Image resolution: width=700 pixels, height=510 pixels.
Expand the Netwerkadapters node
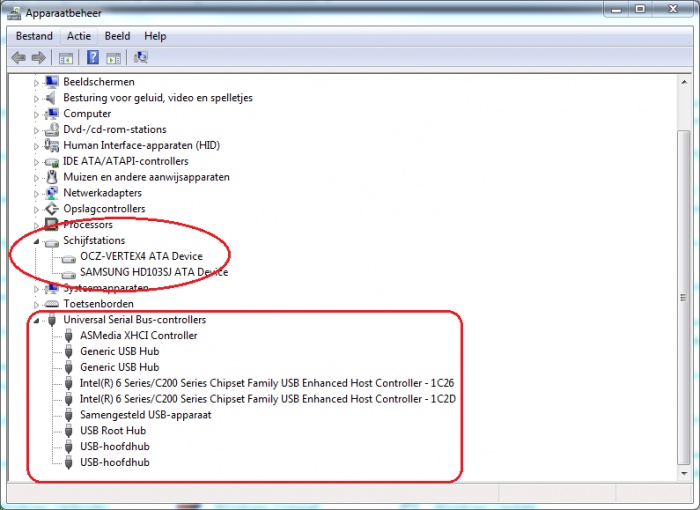(x=37, y=194)
